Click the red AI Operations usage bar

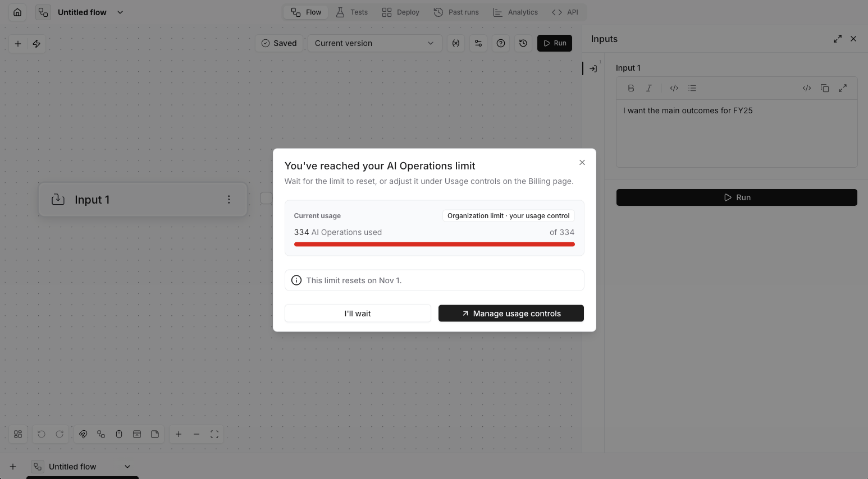435,244
